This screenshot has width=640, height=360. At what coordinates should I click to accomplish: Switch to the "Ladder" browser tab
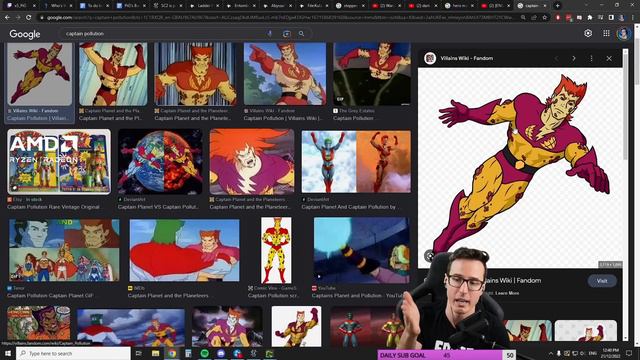(205, 6)
